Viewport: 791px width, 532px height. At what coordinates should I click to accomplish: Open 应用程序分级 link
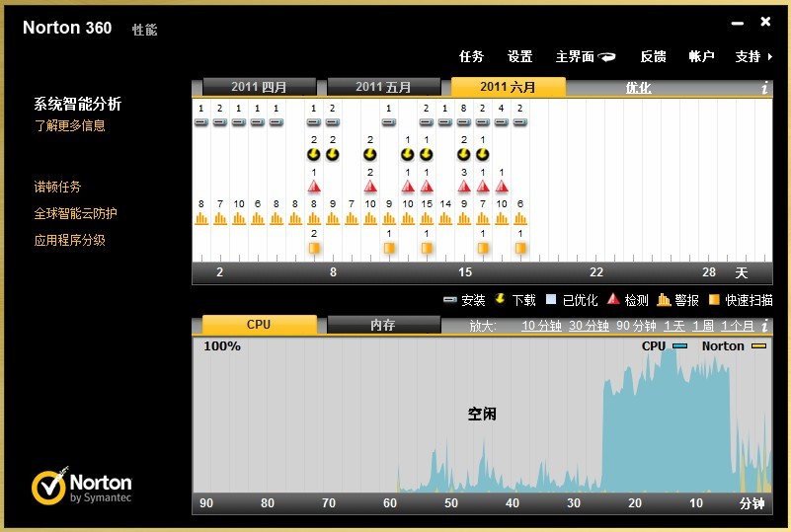(x=69, y=240)
